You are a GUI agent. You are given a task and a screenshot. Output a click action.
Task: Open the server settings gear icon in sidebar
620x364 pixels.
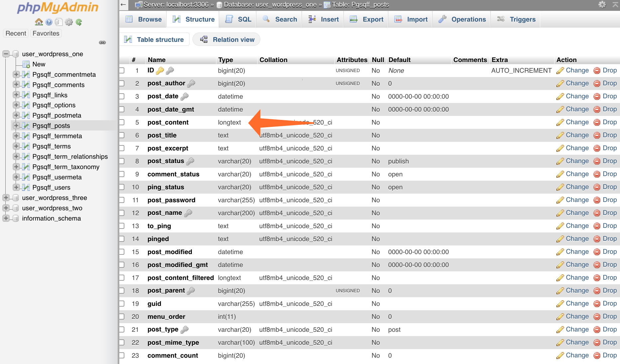tap(69, 22)
